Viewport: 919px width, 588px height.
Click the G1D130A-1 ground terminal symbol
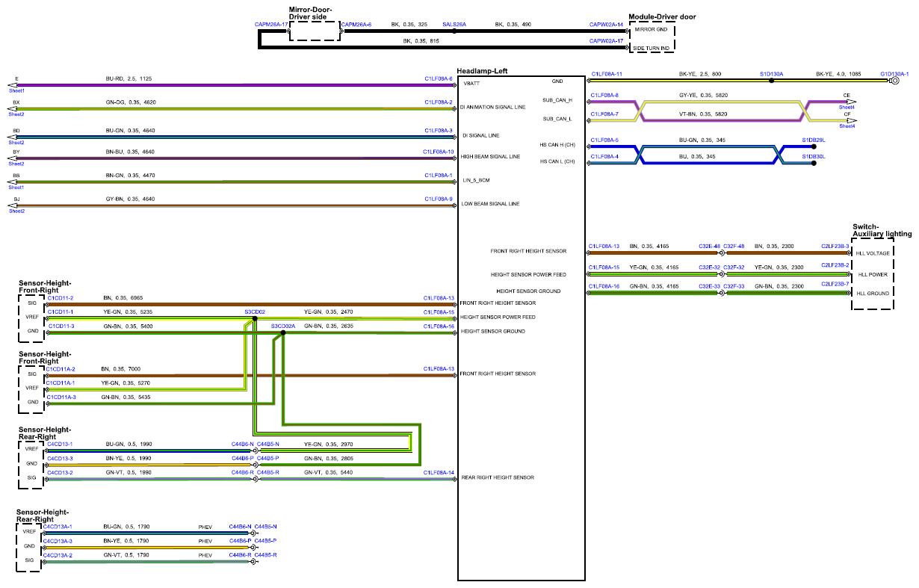point(894,81)
